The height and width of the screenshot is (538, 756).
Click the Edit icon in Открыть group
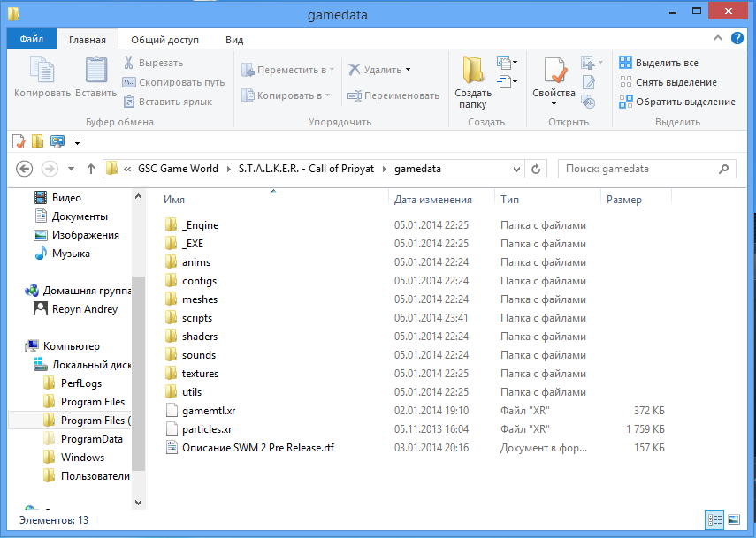(x=589, y=82)
